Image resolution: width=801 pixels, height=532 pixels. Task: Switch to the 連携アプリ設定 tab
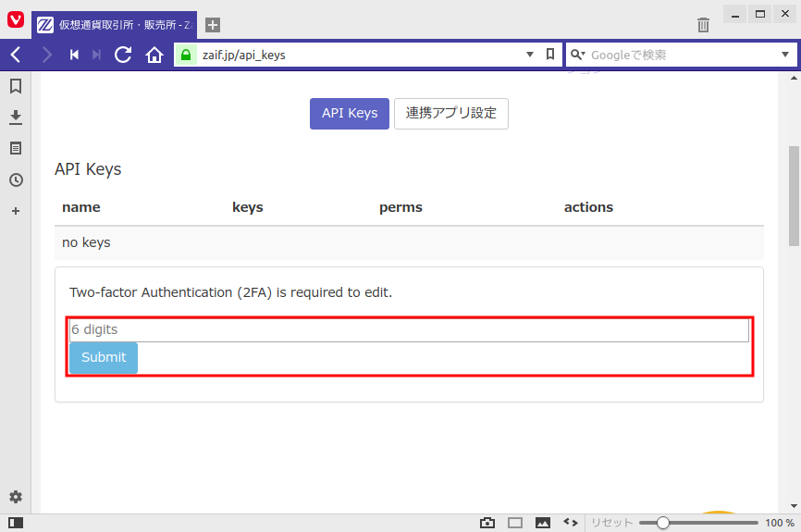(451, 114)
